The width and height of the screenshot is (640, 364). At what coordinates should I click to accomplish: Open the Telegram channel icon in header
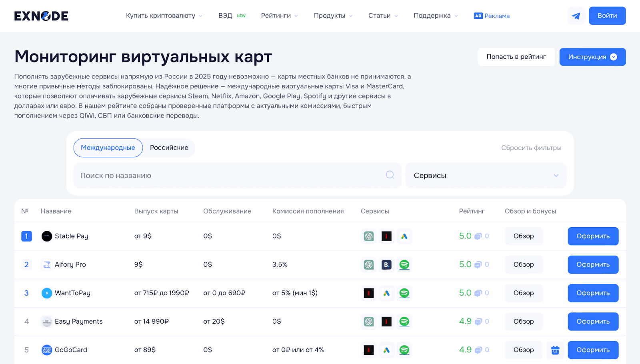click(x=576, y=16)
